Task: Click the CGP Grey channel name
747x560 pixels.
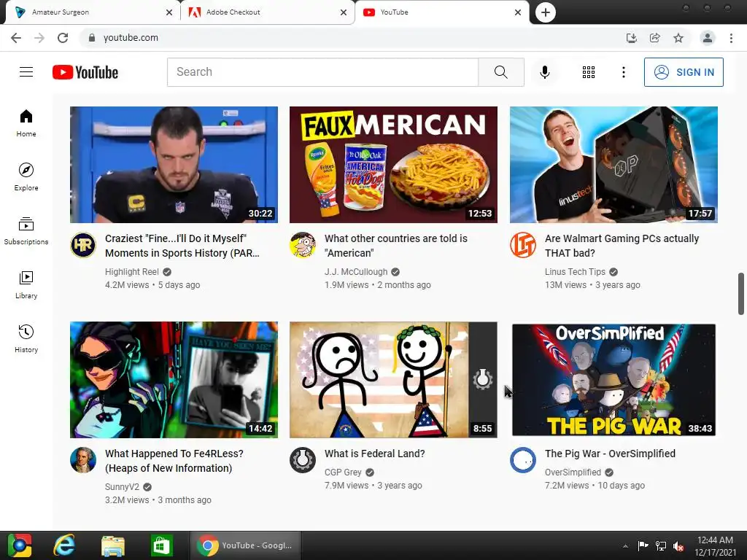Action: [343, 472]
